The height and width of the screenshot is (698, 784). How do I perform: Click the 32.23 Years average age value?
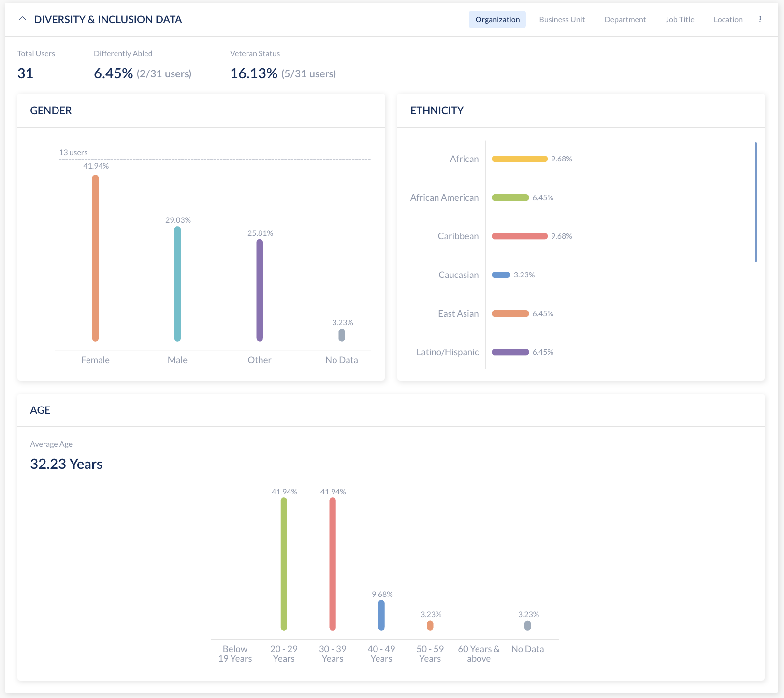pos(66,464)
